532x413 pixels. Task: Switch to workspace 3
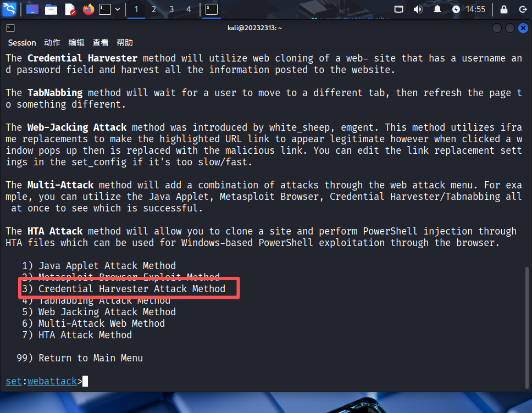(x=171, y=9)
